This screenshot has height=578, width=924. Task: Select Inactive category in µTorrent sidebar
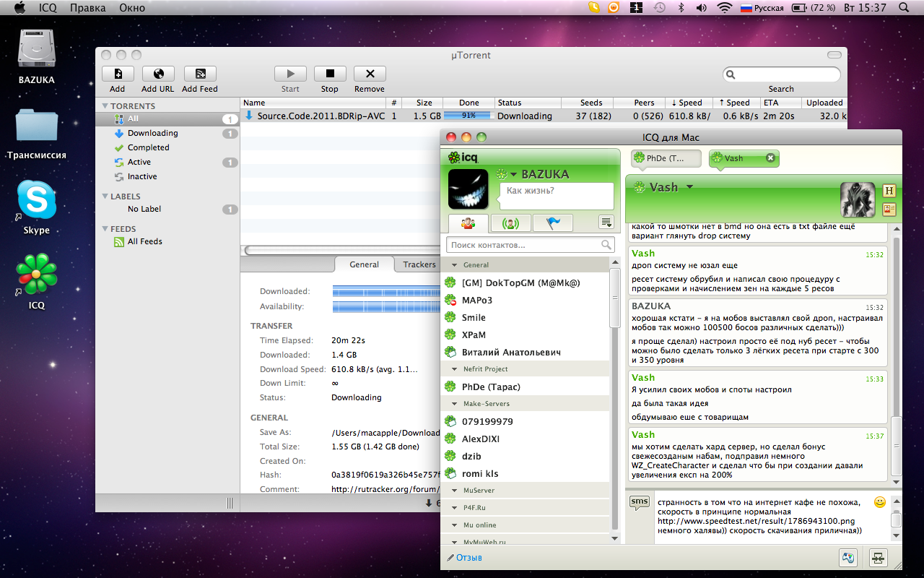click(142, 176)
